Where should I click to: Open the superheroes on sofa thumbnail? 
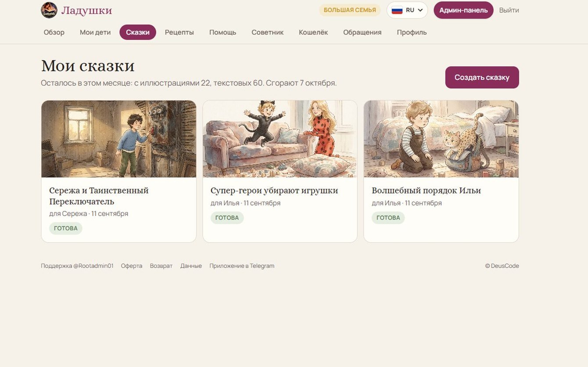point(280,139)
